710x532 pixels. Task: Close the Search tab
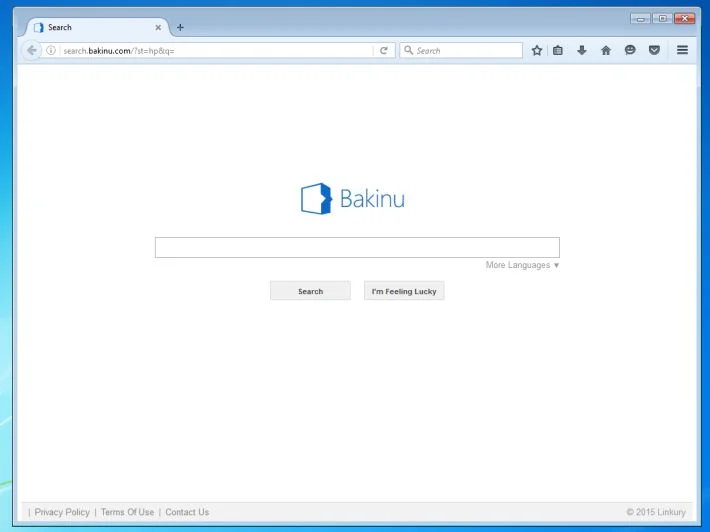[158, 28]
